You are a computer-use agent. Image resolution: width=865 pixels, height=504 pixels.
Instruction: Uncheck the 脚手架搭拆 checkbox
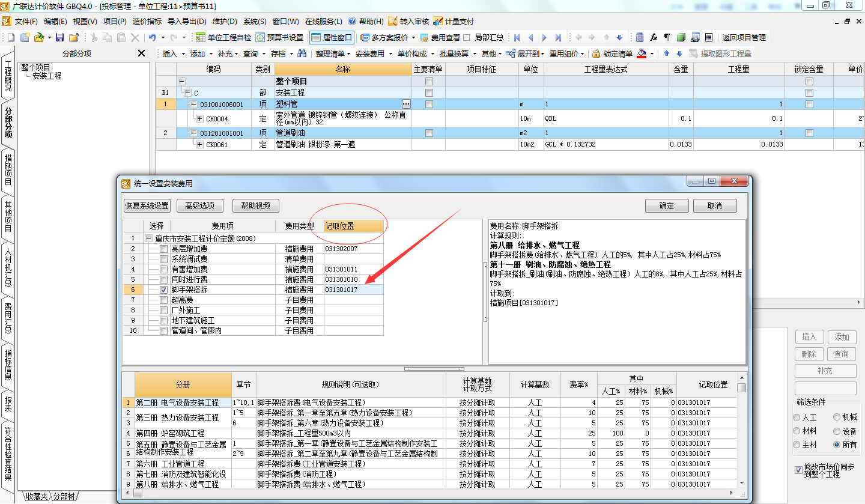[163, 290]
